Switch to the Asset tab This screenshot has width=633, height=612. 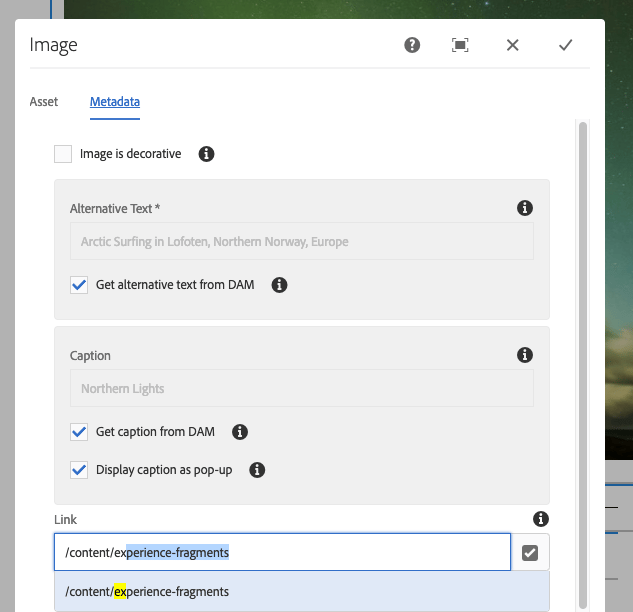coord(44,102)
